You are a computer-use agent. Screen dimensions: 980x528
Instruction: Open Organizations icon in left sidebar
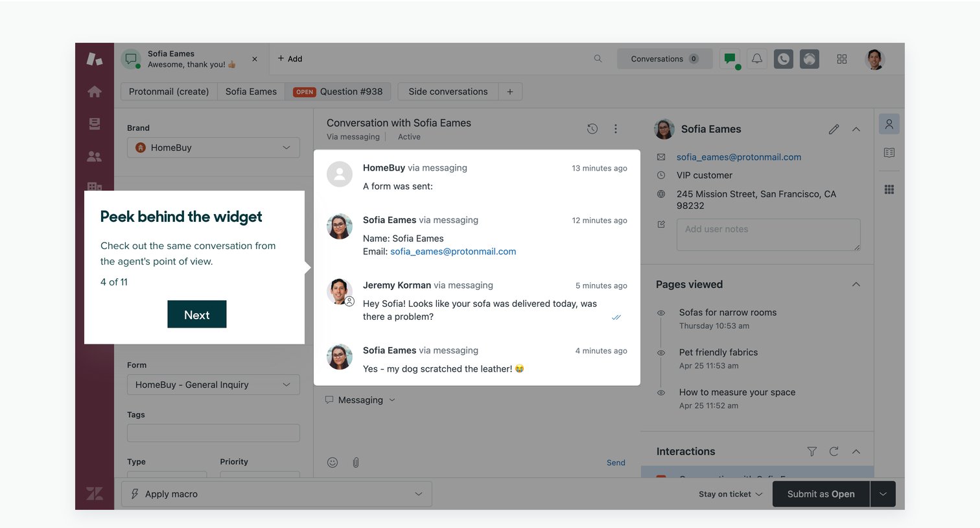point(95,186)
